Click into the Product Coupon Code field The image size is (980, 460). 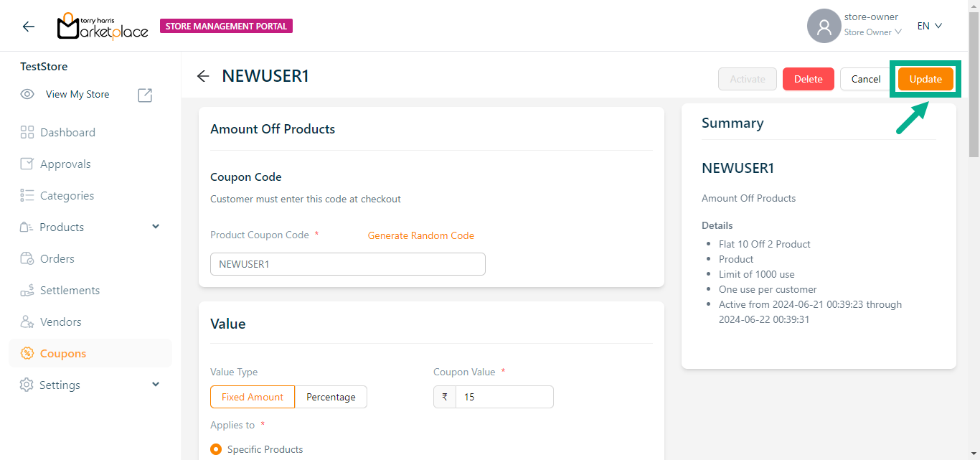(348, 264)
